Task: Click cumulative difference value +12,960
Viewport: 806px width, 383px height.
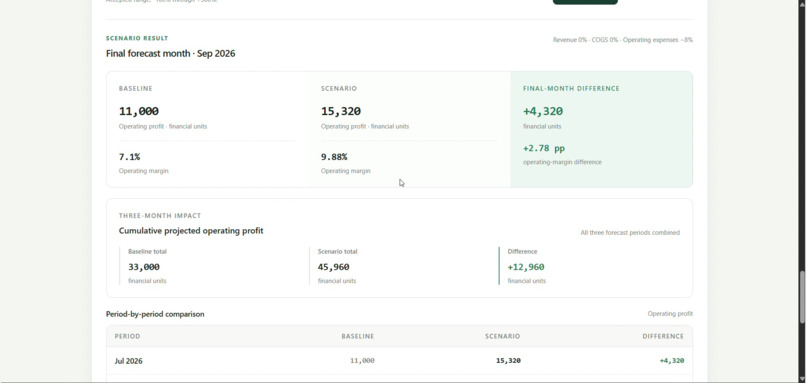Action: tap(526, 267)
